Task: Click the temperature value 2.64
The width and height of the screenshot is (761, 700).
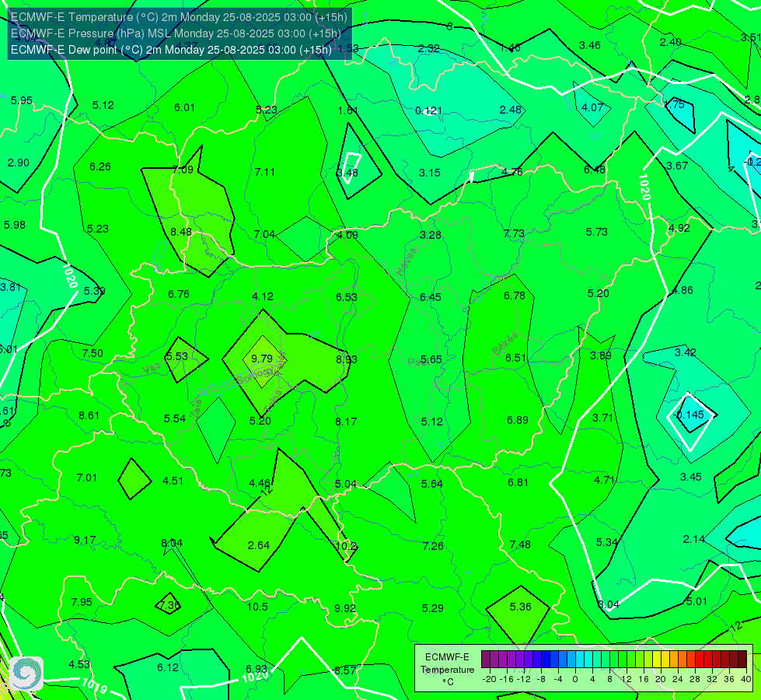Action: (x=259, y=545)
